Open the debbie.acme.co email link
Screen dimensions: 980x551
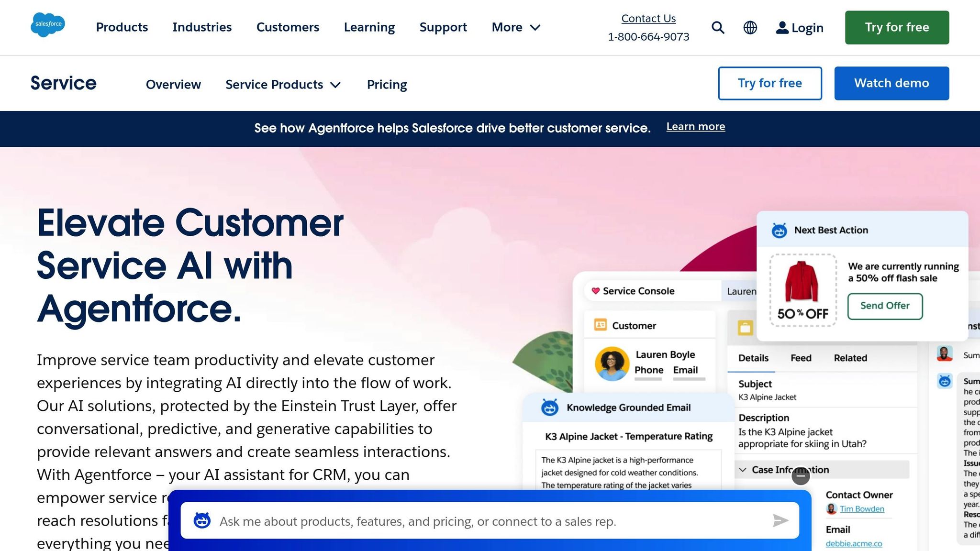click(854, 543)
